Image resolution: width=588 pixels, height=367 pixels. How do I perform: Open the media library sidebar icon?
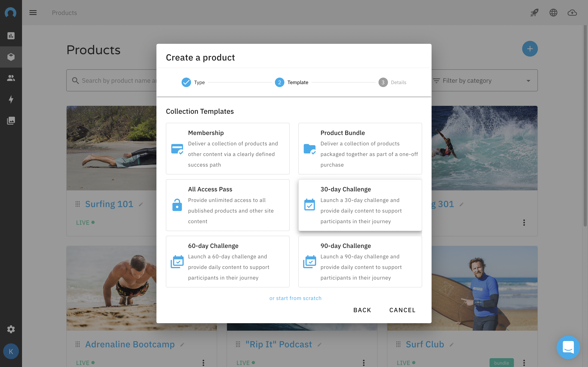(11, 120)
